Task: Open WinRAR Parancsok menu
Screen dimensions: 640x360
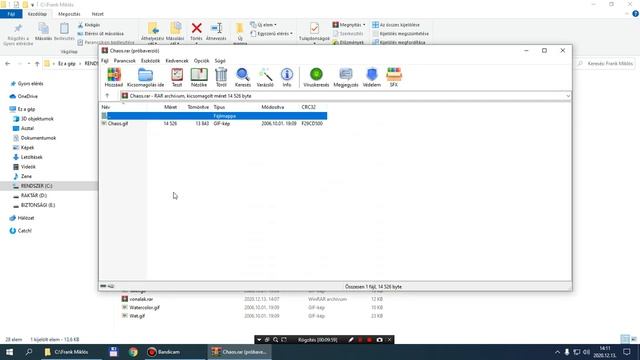Action: click(124, 61)
